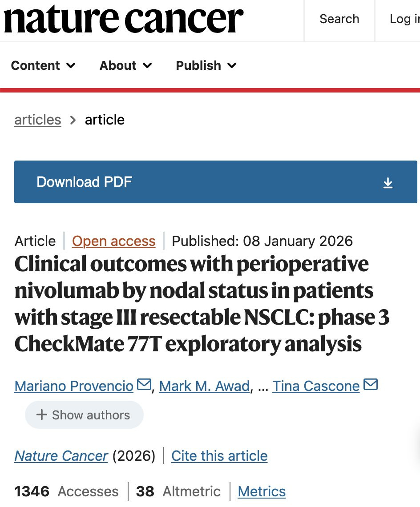This screenshot has width=420, height=507.
Task: Expand the About menu chevron
Action: 147,66
